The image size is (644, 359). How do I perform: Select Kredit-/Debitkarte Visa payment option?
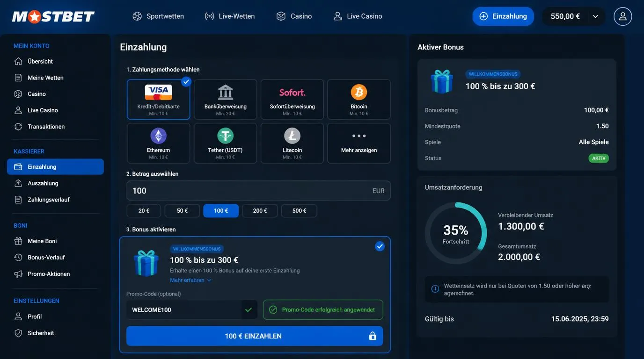159,100
